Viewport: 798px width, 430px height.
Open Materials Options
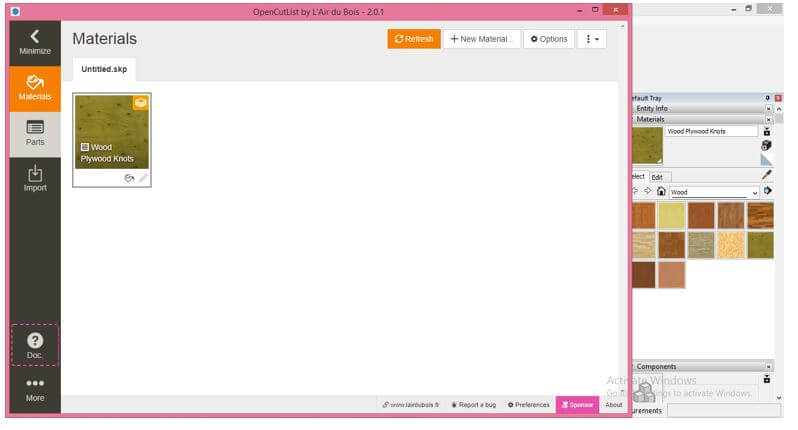549,39
